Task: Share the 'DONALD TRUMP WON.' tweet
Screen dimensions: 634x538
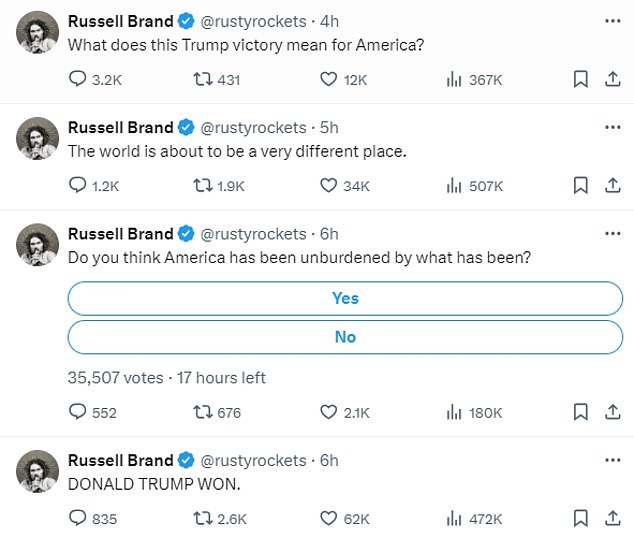Action: pos(610,518)
